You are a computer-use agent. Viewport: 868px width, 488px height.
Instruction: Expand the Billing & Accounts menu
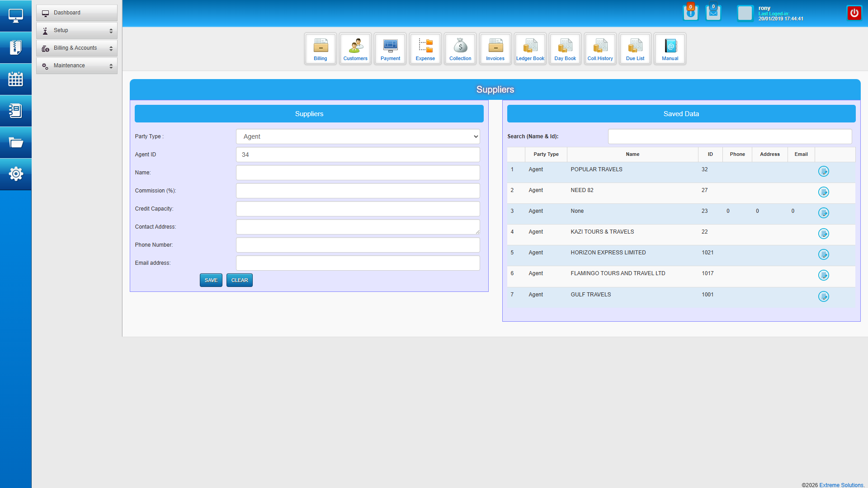(x=77, y=48)
